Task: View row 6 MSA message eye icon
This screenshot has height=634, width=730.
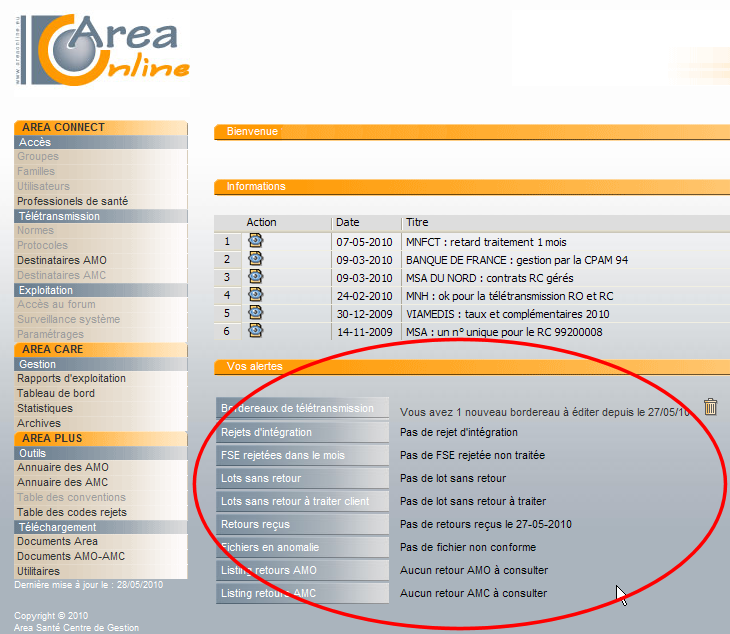Action: pos(255,330)
